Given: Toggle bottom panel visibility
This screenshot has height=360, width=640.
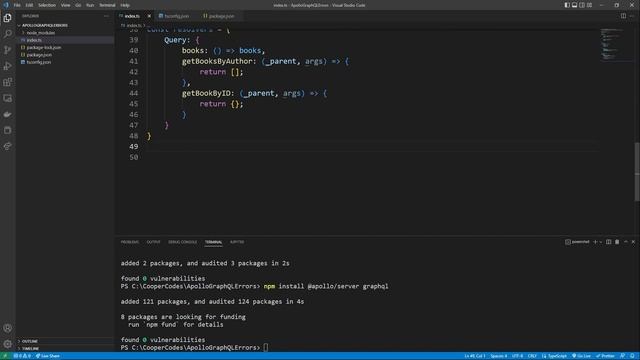Looking at the screenshot, I should tap(574, 5).
